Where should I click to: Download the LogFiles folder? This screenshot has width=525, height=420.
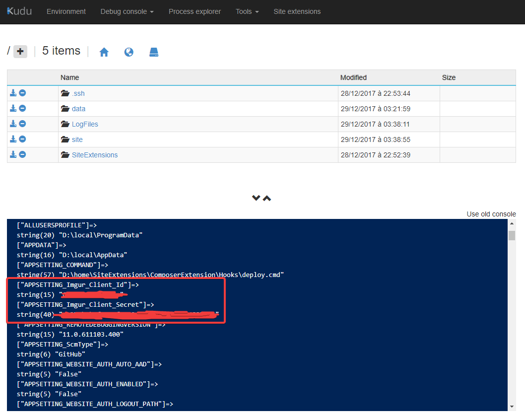pyautogui.click(x=13, y=124)
